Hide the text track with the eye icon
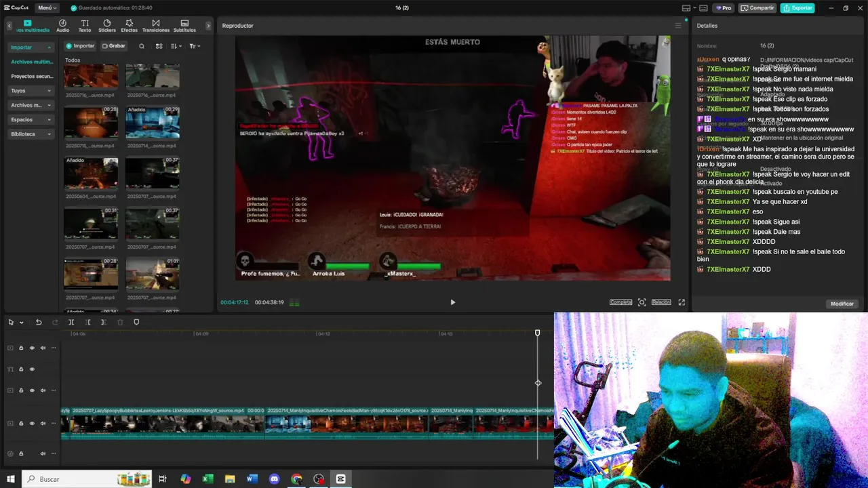 tap(32, 369)
